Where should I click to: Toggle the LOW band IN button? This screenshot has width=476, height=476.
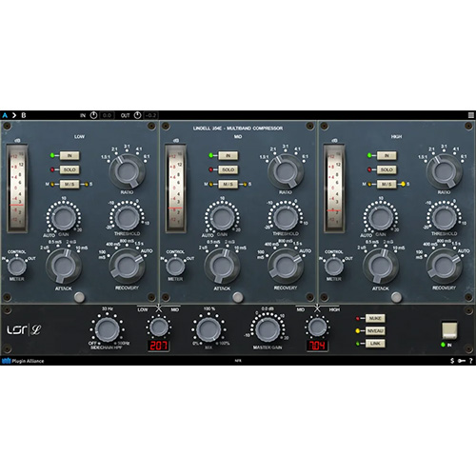[x=69, y=155]
